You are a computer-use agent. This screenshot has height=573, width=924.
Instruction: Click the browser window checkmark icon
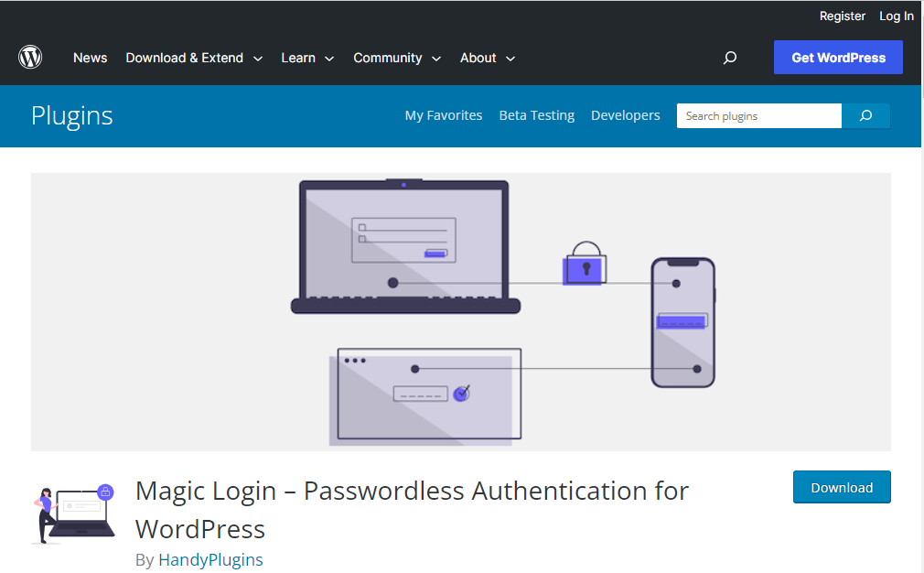pyautogui.click(x=461, y=394)
